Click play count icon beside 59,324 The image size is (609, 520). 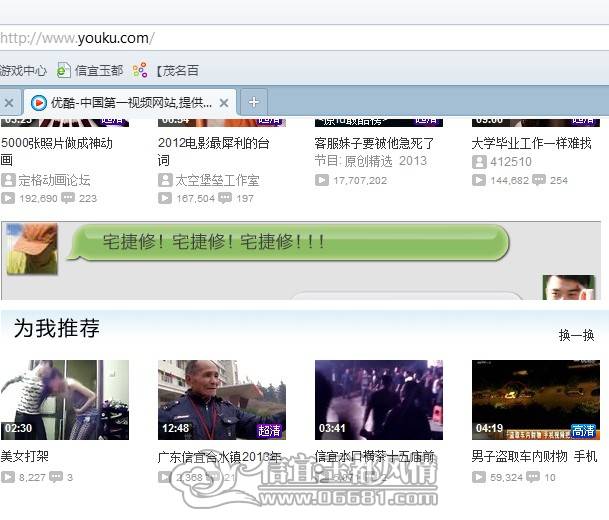point(479,477)
